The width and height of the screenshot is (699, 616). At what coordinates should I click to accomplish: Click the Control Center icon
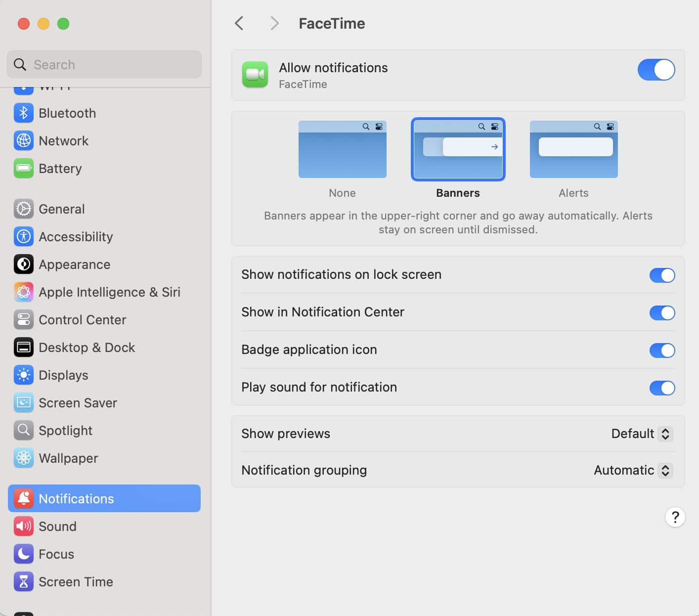23,320
